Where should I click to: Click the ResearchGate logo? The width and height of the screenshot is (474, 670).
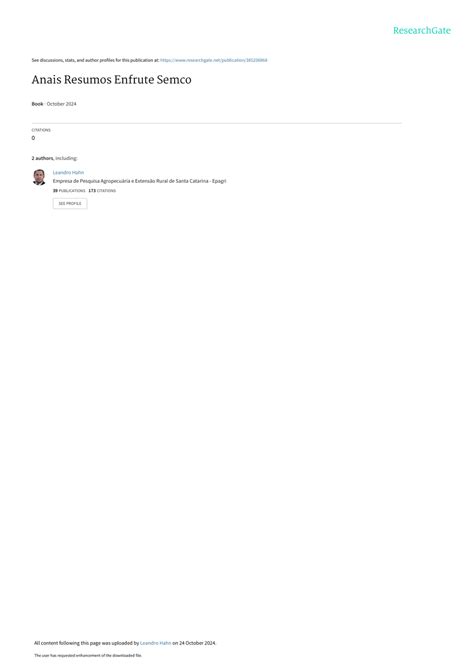point(422,30)
